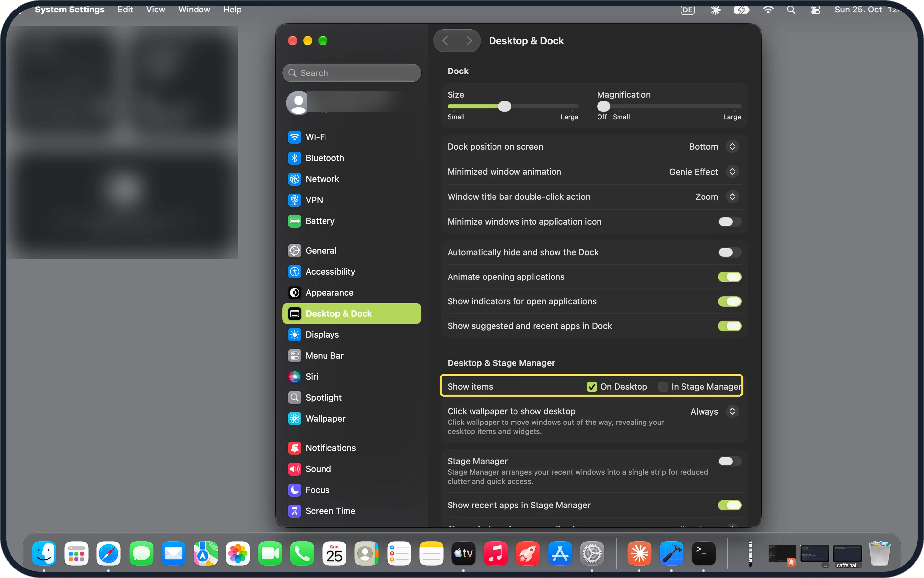The width and height of the screenshot is (924, 578).
Task: Open the Help menu
Action: 232,10
